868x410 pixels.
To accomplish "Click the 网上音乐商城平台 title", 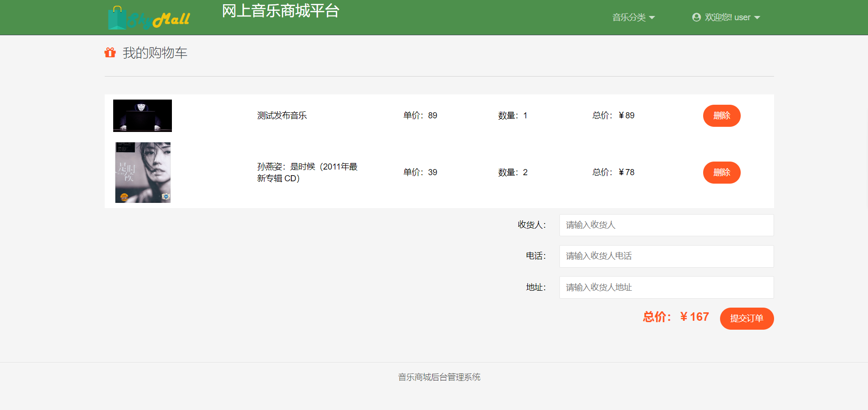I will [x=280, y=11].
